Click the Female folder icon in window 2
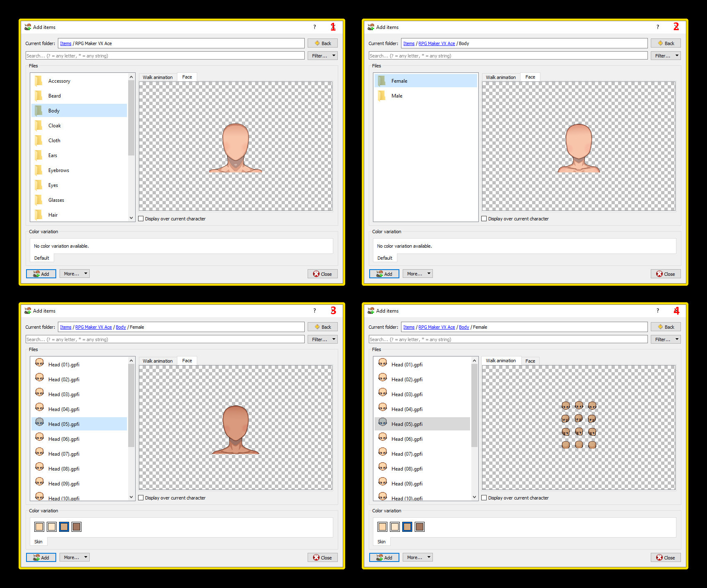707x588 pixels. [x=382, y=81]
